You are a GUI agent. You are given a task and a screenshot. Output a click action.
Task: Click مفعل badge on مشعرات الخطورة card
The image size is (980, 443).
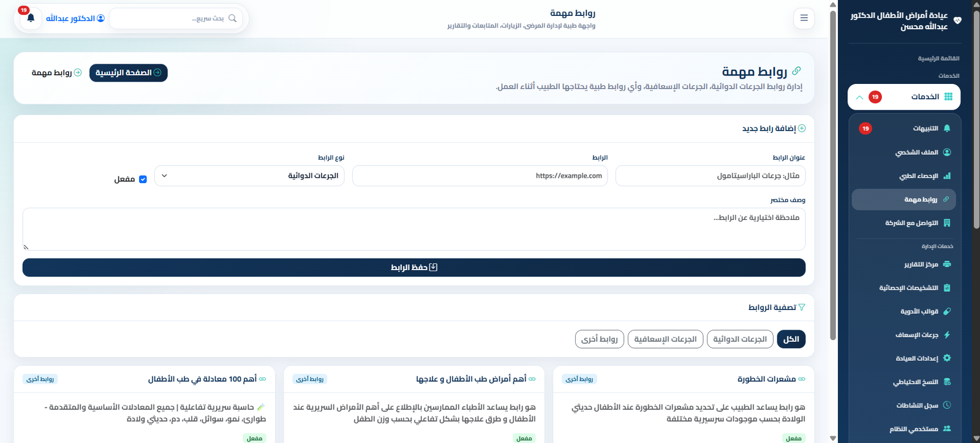click(794, 437)
